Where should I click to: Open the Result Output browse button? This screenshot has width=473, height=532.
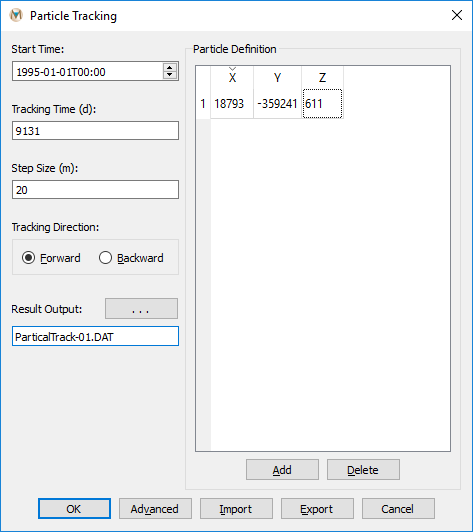click(141, 309)
